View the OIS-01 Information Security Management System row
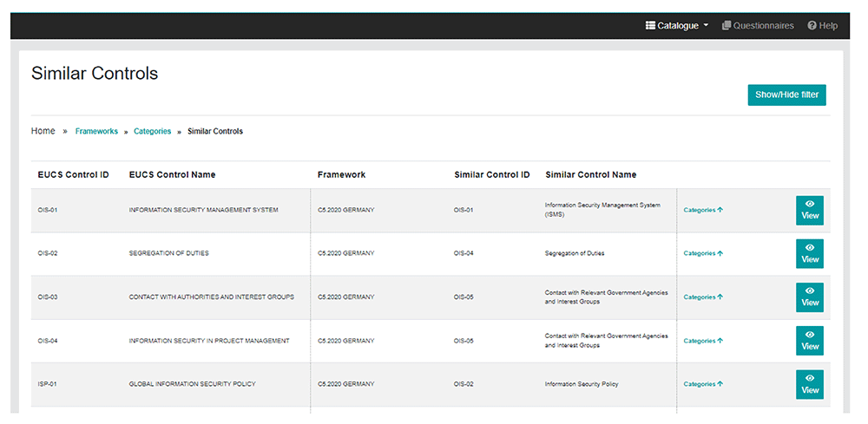Viewport: 868px width, 424px height. click(x=809, y=210)
